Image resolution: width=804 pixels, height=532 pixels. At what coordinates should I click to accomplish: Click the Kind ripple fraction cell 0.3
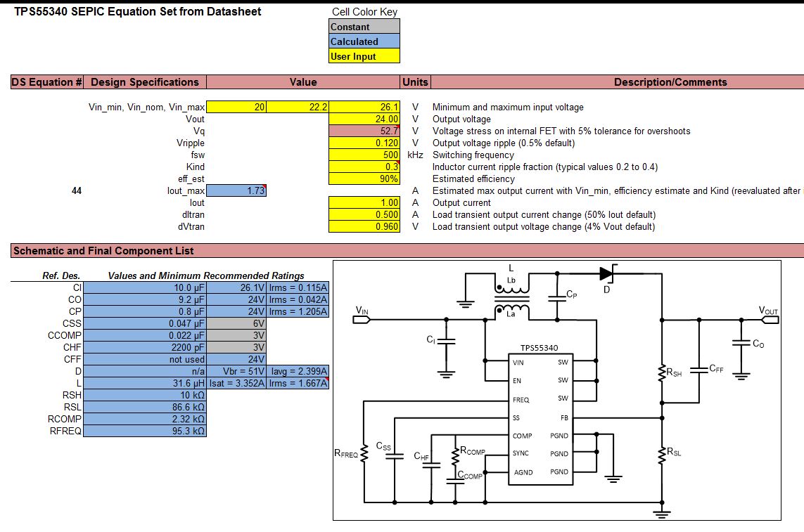pos(364,167)
